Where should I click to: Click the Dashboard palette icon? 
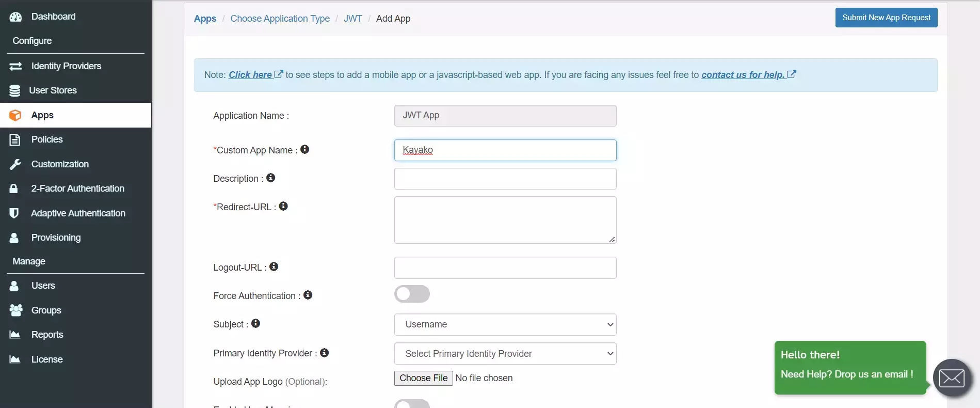15,17
